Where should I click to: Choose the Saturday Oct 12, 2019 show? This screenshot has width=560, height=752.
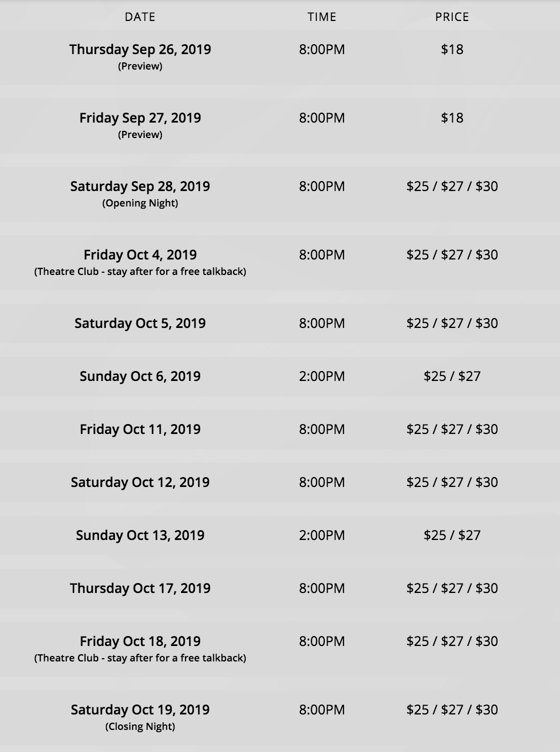point(140,482)
